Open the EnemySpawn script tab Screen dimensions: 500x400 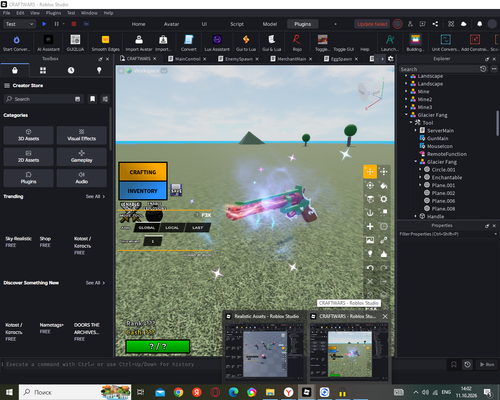point(239,59)
